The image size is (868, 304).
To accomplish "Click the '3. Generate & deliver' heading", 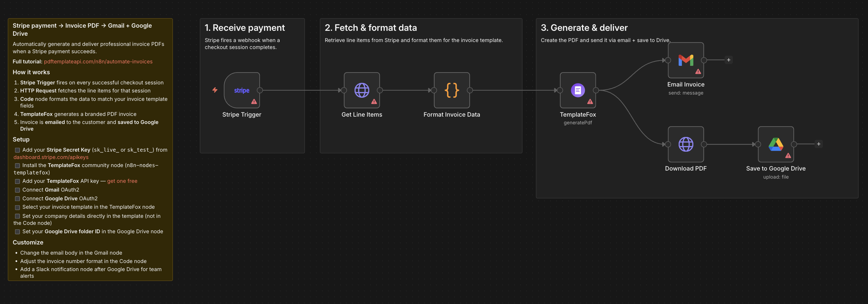I will click(584, 28).
